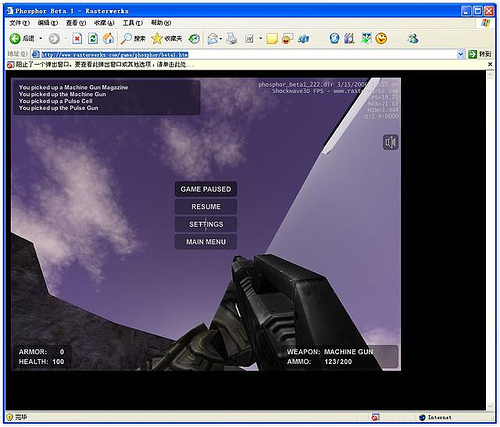
Task: Click the page vertical scrollbar
Action: pos(490,240)
